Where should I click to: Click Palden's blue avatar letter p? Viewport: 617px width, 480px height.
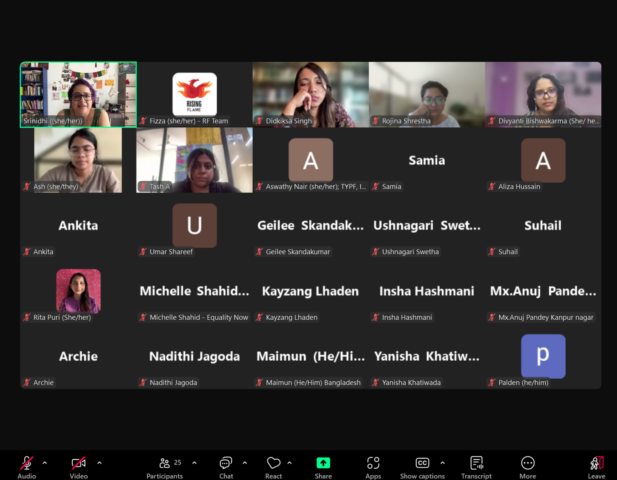[543, 356]
